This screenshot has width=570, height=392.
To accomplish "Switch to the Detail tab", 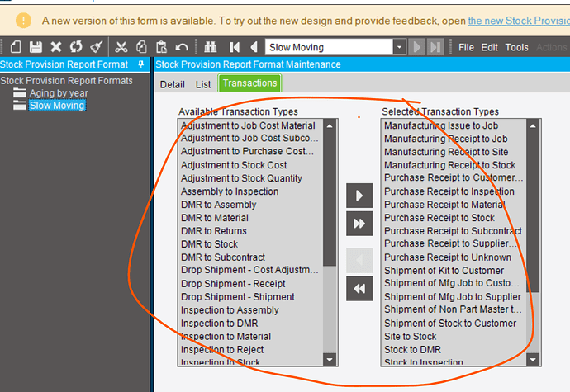I will [173, 85].
